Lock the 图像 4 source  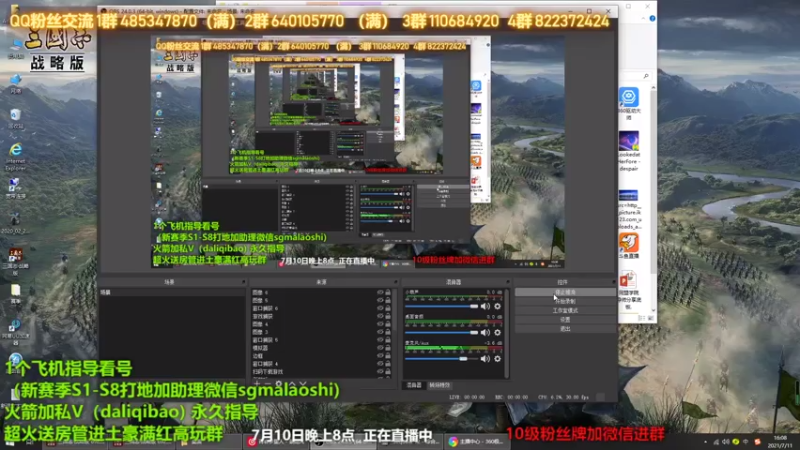[x=388, y=324]
